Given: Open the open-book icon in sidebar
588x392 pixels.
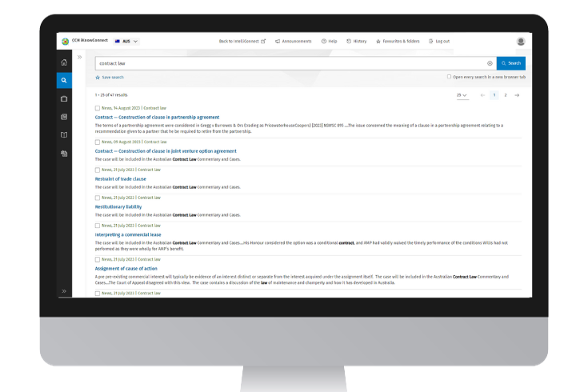Looking at the screenshot, I should pyautogui.click(x=64, y=135).
